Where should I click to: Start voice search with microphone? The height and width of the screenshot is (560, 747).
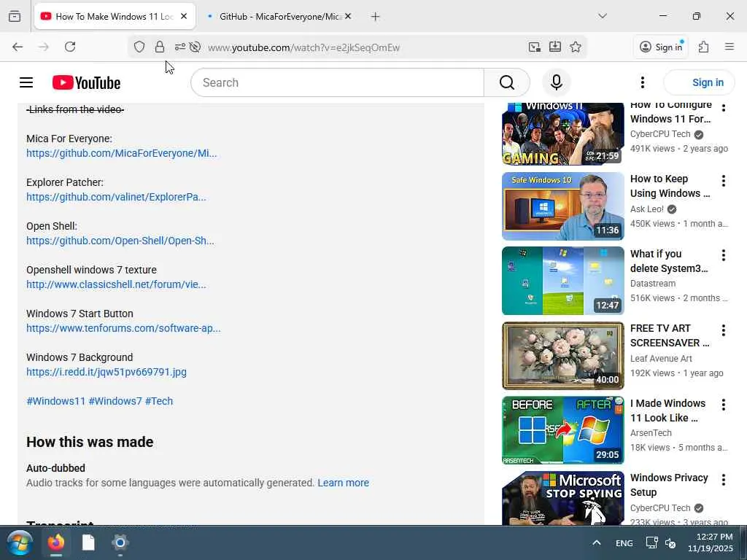(x=557, y=82)
